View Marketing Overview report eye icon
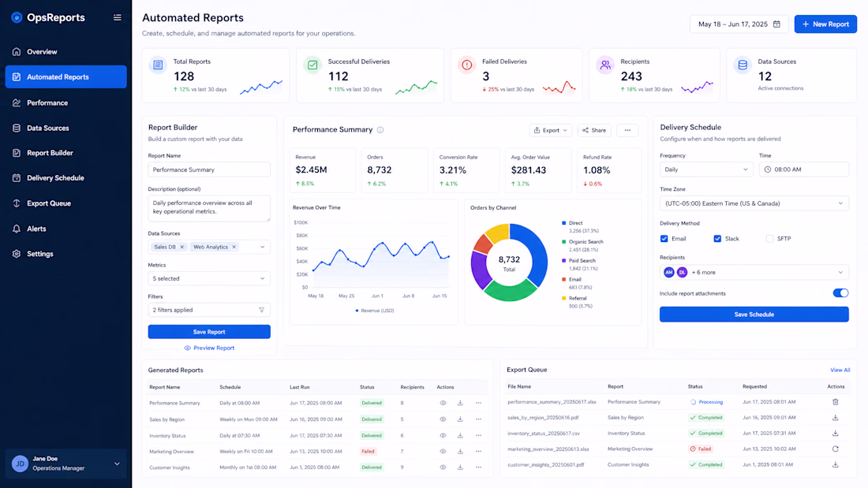 coord(443,452)
